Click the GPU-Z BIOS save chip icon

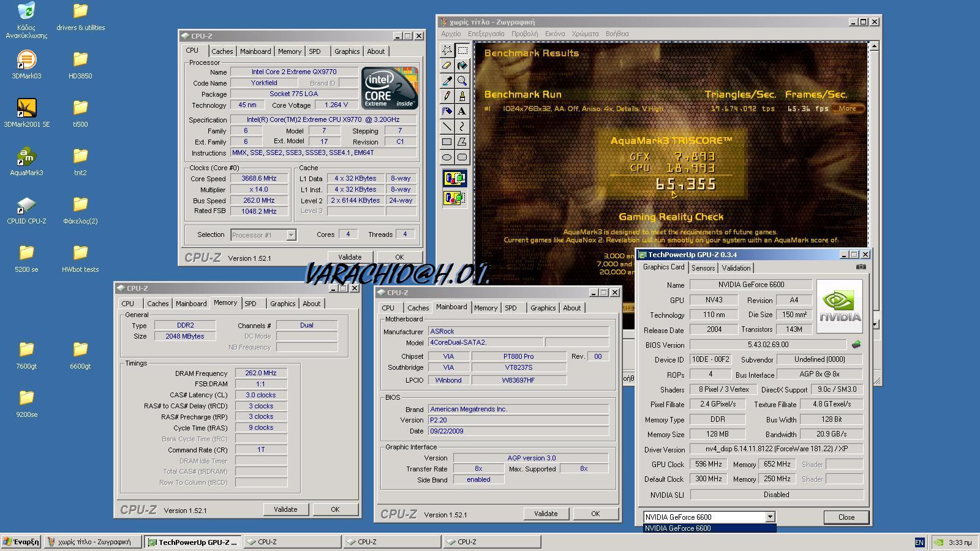856,345
